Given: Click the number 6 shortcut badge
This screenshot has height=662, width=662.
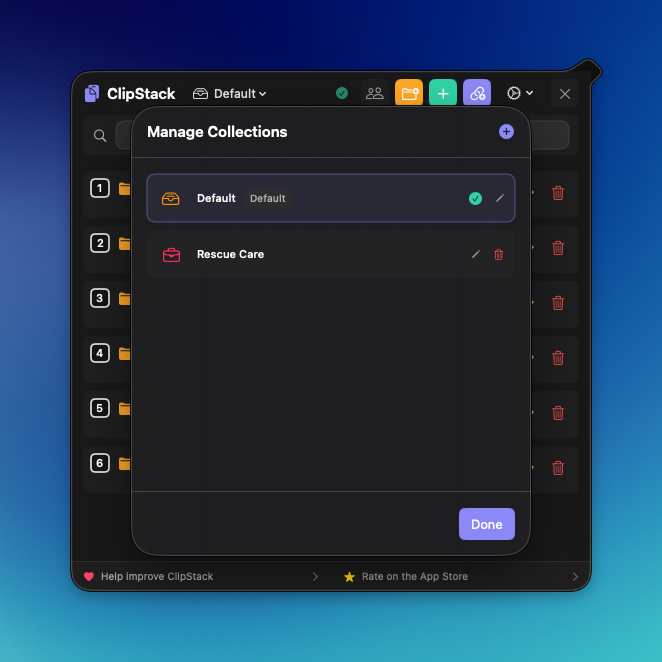Looking at the screenshot, I should 100,463.
